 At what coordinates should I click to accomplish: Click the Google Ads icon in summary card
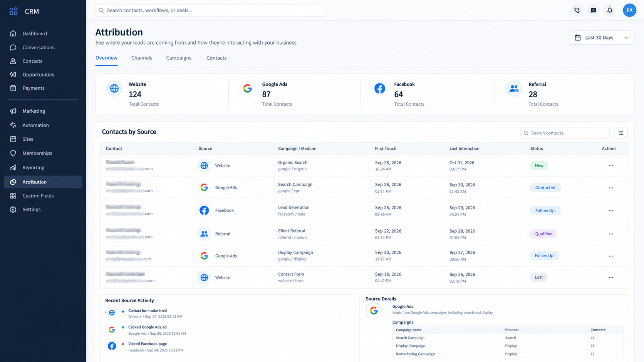pos(248,88)
